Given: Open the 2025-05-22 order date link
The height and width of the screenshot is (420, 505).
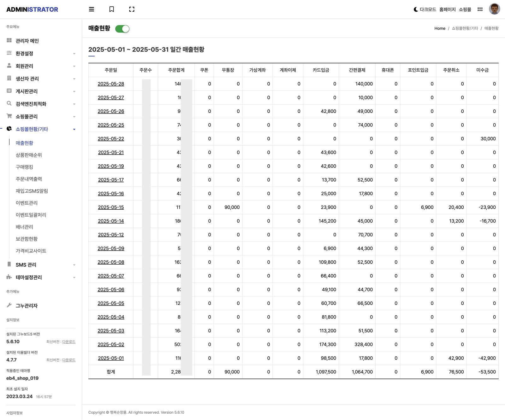Looking at the screenshot, I should click(111, 139).
